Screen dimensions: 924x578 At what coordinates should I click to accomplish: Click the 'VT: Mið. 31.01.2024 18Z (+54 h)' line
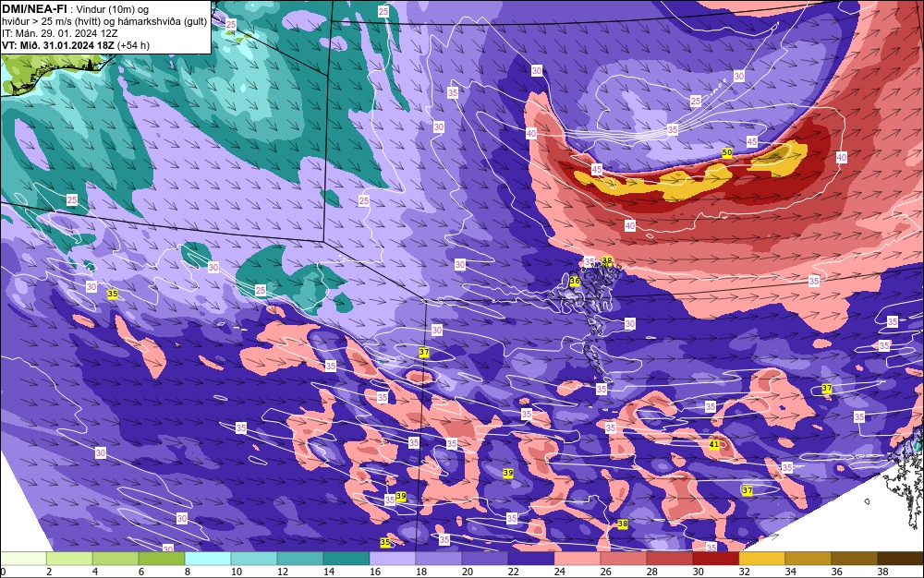click(x=76, y=45)
